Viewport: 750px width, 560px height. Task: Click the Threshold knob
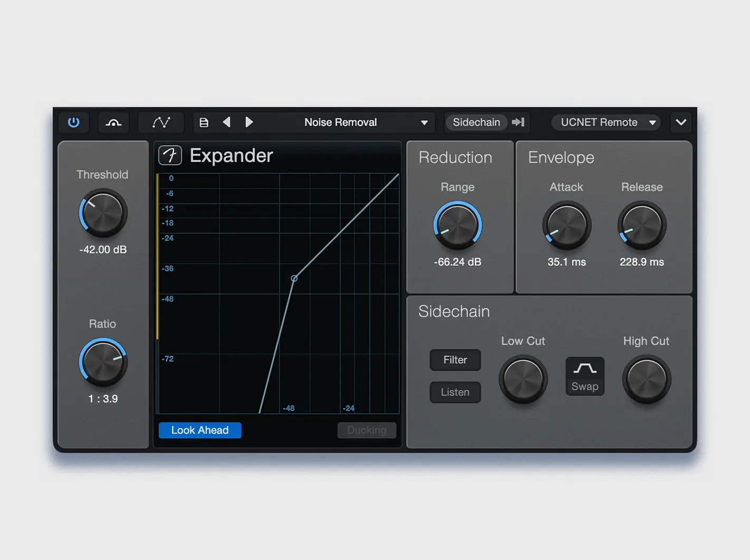pos(102,214)
